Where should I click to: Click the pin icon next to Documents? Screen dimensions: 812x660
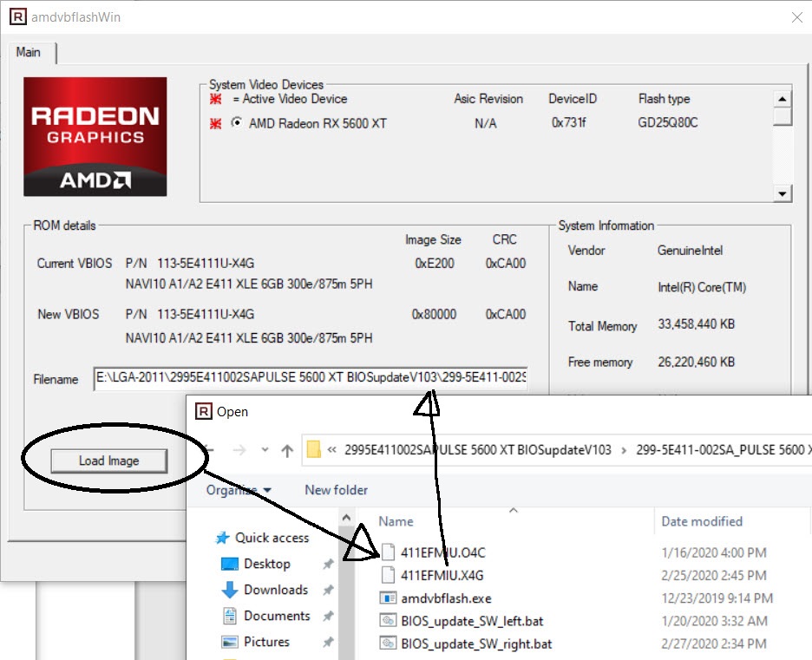pyautogui.click(x=328, y=616)
